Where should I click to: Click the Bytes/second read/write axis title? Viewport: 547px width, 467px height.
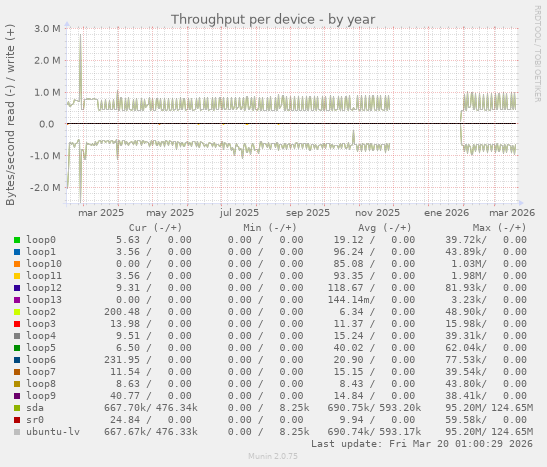tap(10, 115)
